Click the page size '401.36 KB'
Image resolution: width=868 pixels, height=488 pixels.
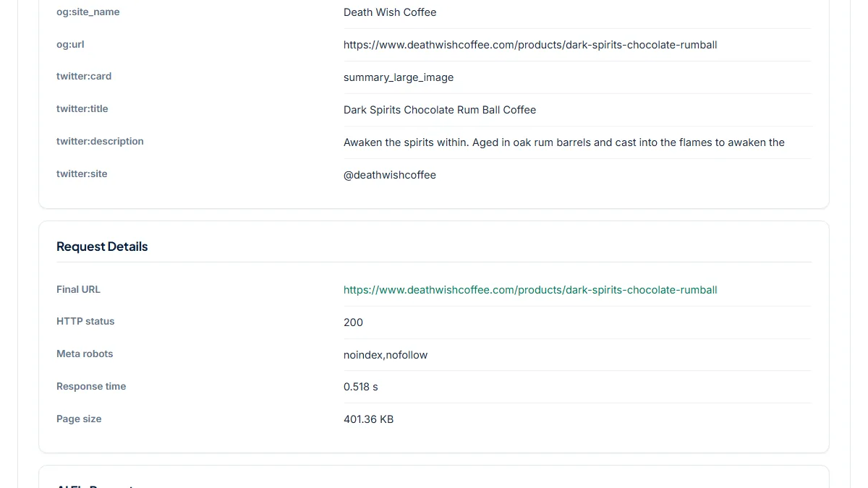click(368, 419)
